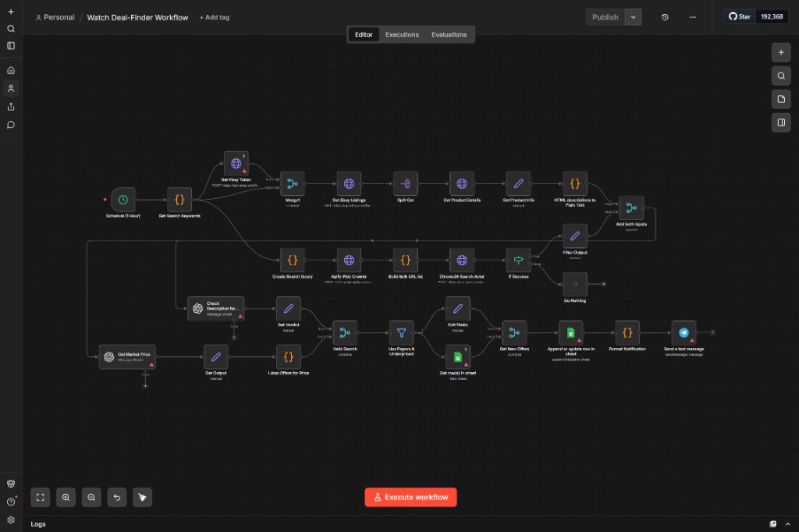This screenshot has height=532, width=799.
Task: Zoom in on the canvas
Action: click(x=66, y=498)
